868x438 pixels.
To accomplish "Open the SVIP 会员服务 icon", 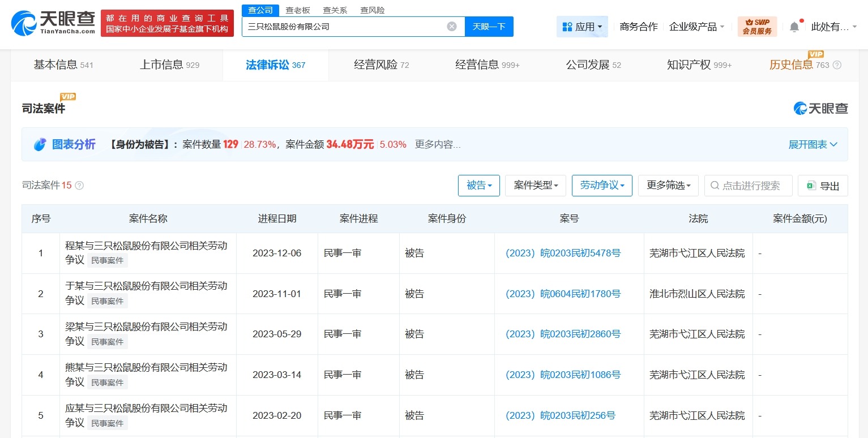I will pyautogui.click(x=757, y=26).
